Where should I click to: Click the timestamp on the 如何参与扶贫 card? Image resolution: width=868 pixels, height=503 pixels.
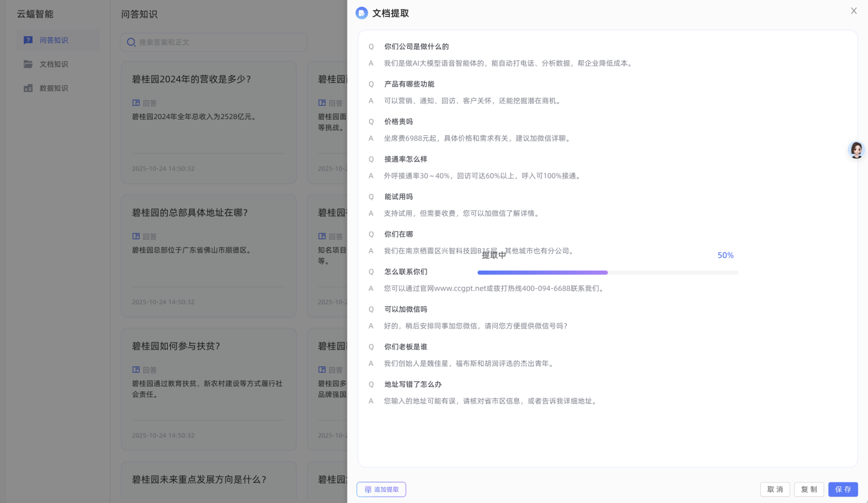(x=163, y=435)
